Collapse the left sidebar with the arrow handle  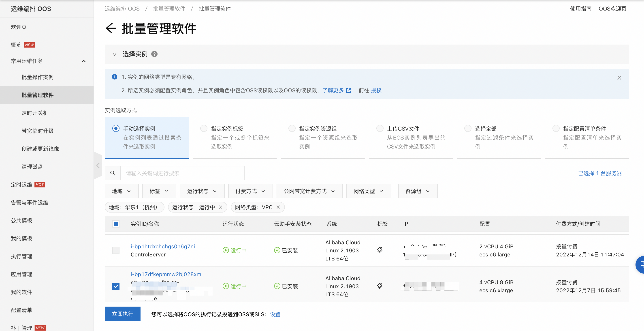[x=98, y=165]
